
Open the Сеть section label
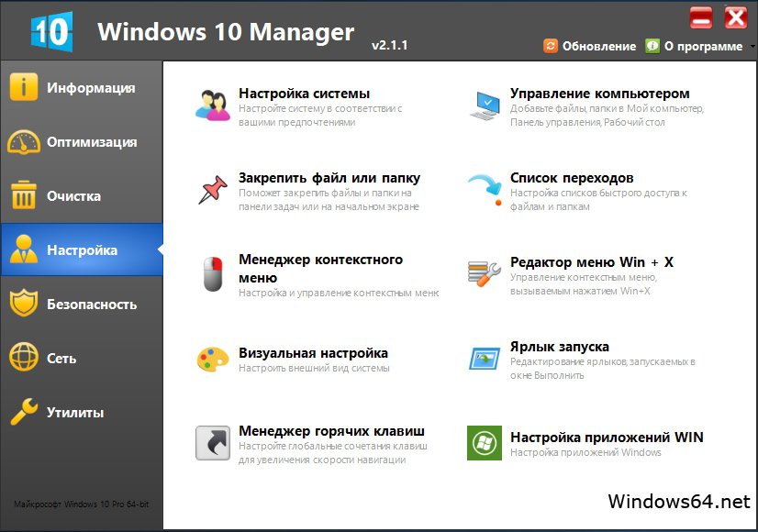tap(61, 359)
